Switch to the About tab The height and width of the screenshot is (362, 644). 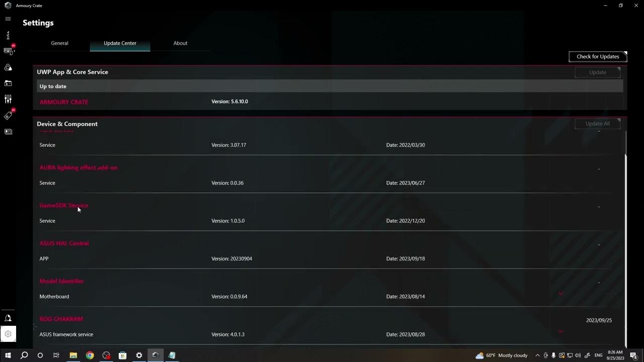pyautogui.click(x=180, y=43)
